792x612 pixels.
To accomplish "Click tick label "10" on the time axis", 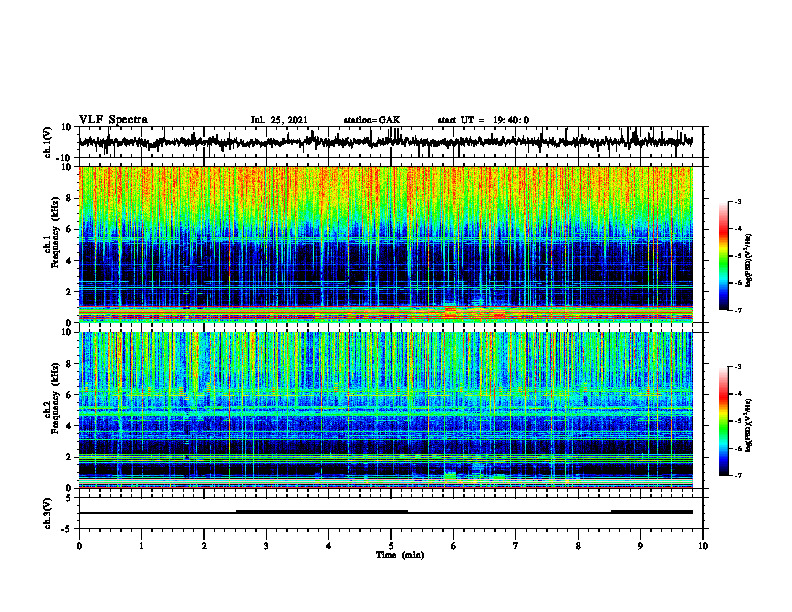I will tap(703, 546).
